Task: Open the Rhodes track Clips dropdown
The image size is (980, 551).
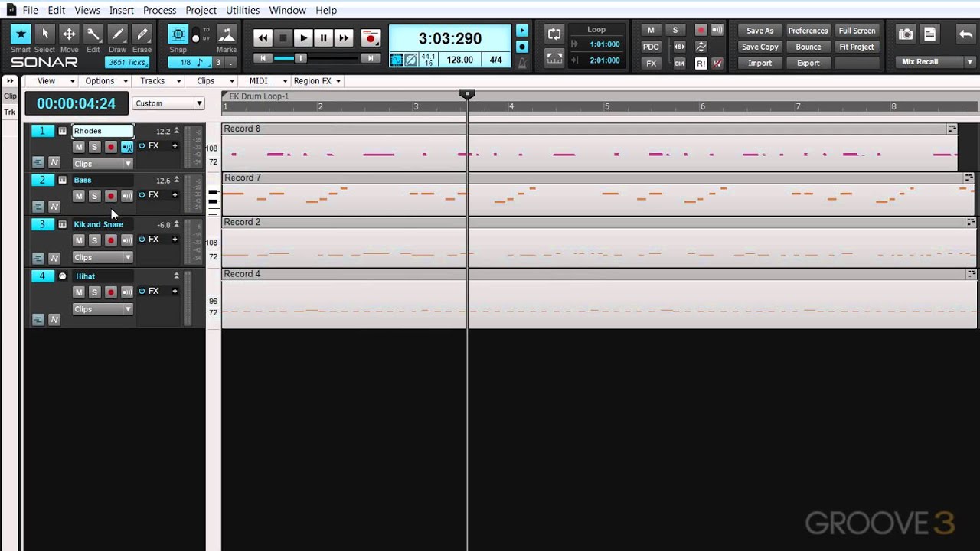Action: (103, 164)
